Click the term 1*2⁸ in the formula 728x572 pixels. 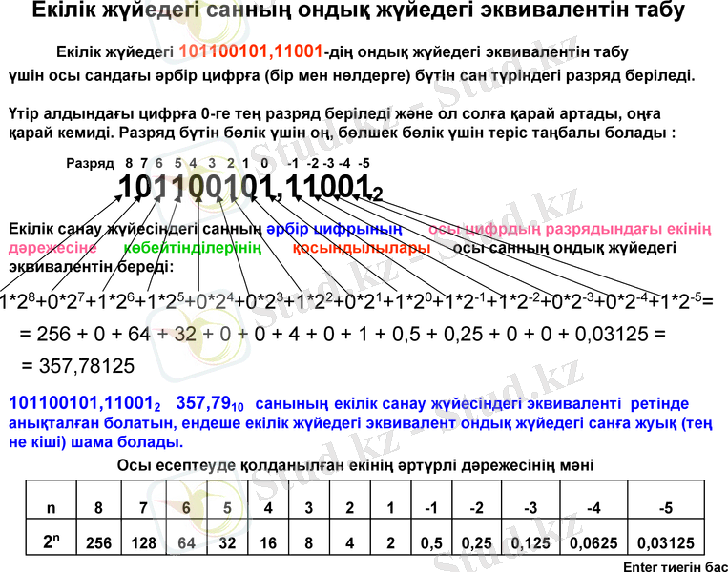[17, 301]
